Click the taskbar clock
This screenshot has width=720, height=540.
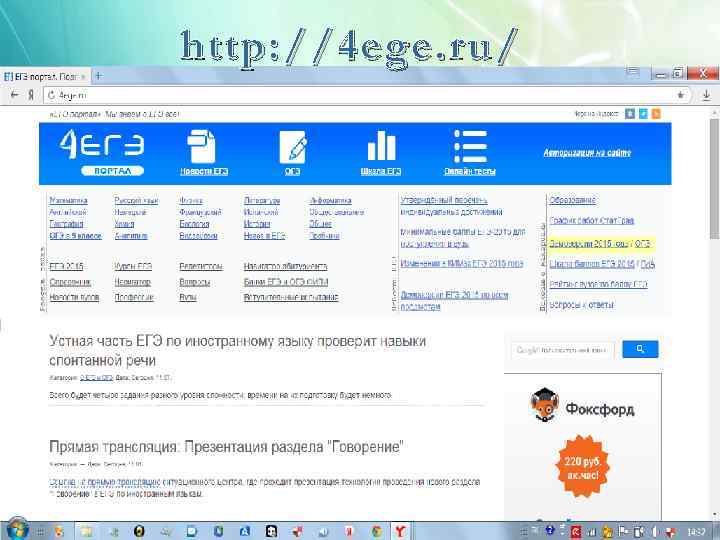tap(697, 532)
